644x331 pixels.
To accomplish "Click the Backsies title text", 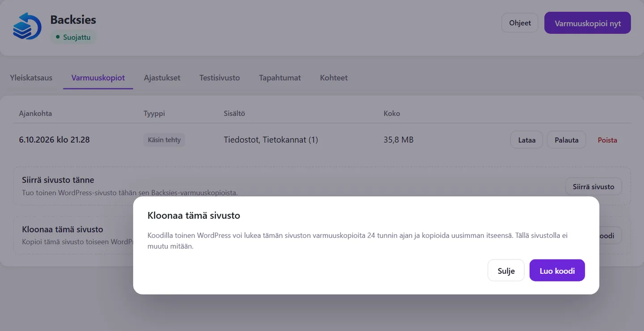I will pyautogui.click(x=73, y=20).
